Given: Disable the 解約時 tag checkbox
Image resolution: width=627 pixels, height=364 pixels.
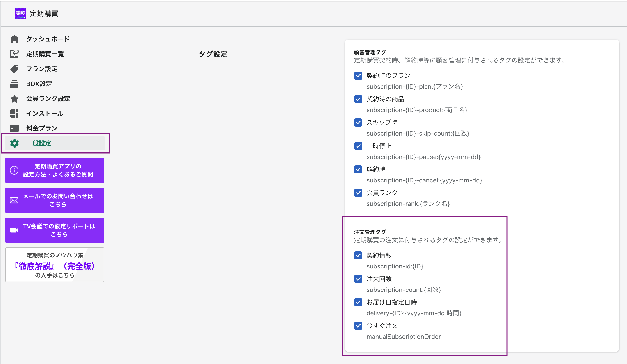Looking at the screenshot, I should (358, 169).
